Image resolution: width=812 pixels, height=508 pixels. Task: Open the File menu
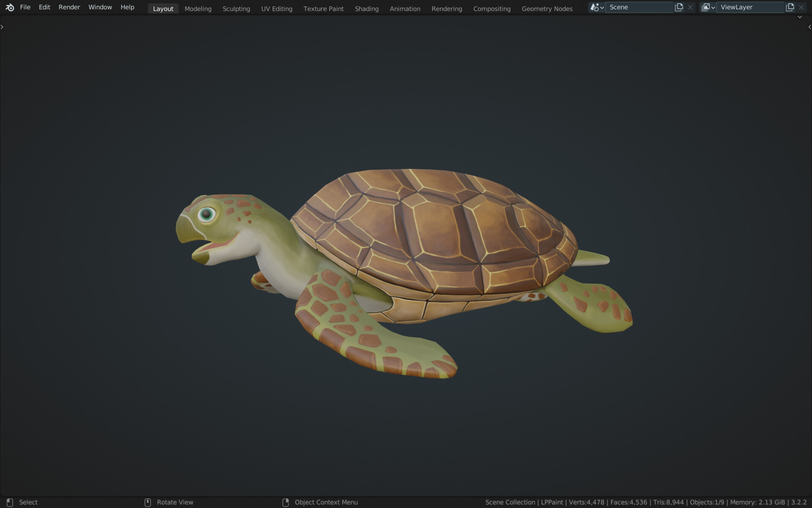(25, 7)
